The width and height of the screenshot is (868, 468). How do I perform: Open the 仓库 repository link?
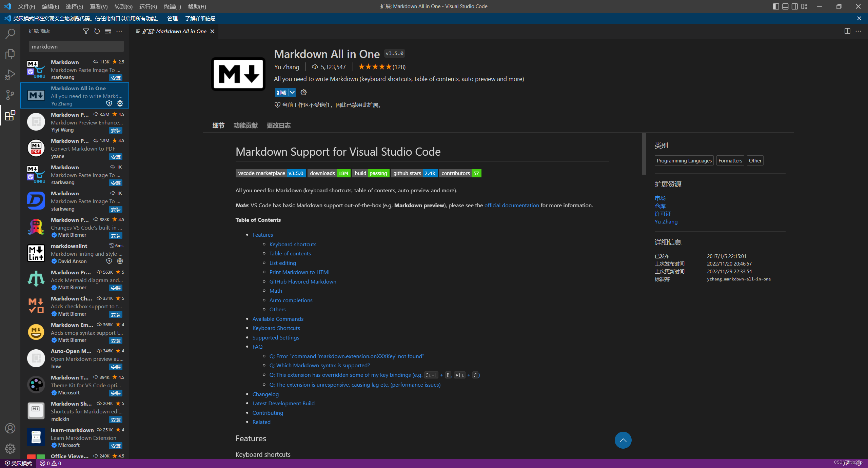(660, 206)
